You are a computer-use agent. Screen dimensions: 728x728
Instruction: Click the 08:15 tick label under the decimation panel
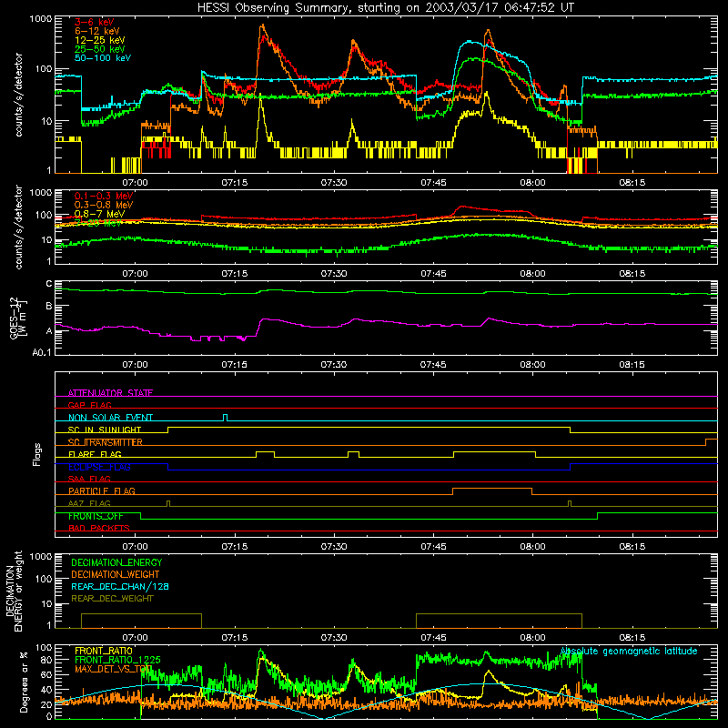[632, 638]
